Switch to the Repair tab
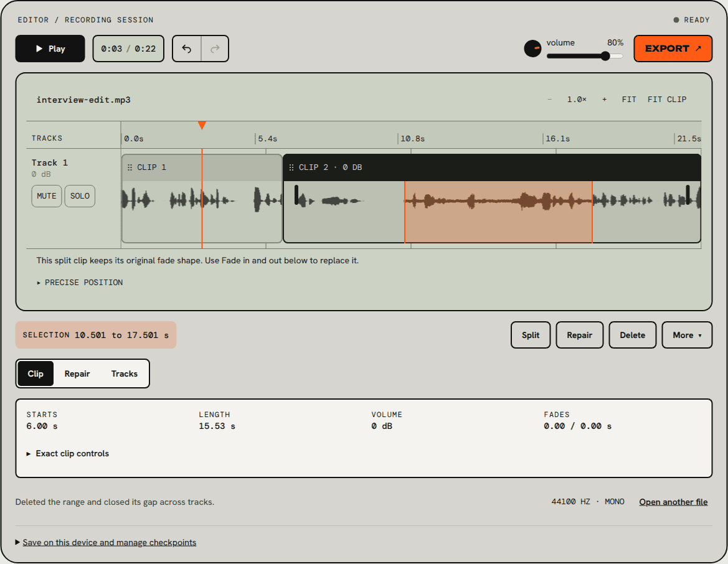Image resolution: width=728 pixels, height=564 pixels. [77, 374]
